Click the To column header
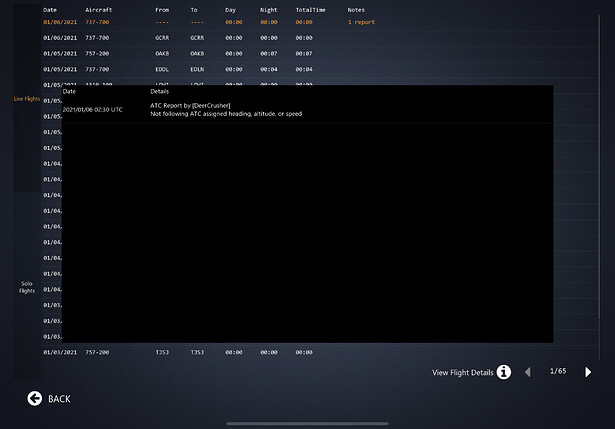The width and height of the screenshot is (615, 429). click(x=194, y=10)
